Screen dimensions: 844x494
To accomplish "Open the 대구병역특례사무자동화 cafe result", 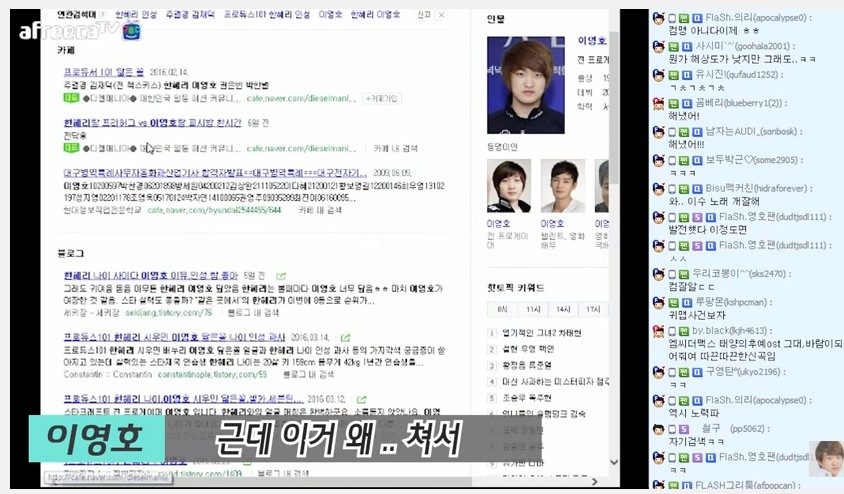I will coord(215,173).
